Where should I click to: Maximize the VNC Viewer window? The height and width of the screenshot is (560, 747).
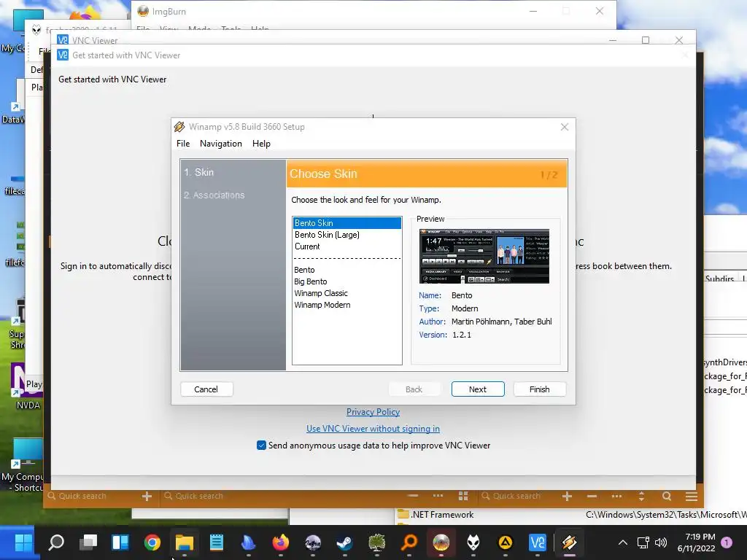click(x=646, y=40)
